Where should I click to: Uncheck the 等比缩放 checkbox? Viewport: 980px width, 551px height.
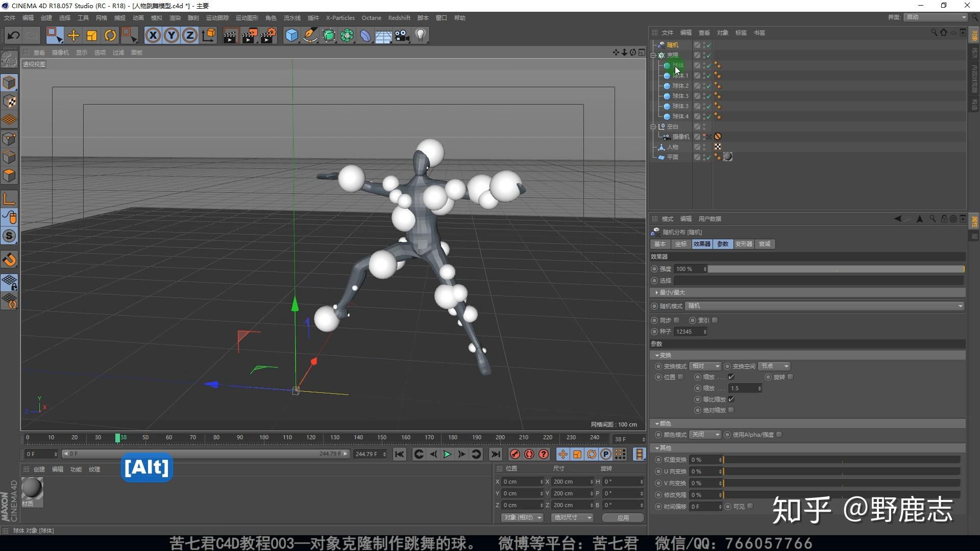tap(731, 399)
